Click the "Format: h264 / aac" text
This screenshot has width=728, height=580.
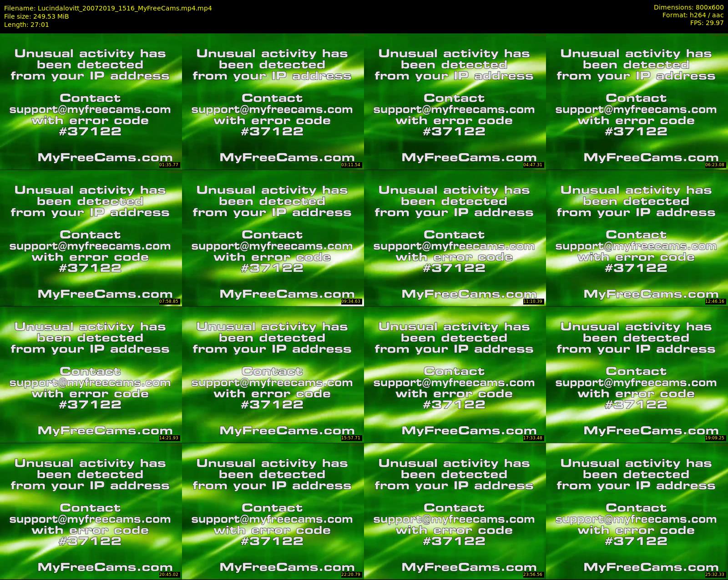693,15
